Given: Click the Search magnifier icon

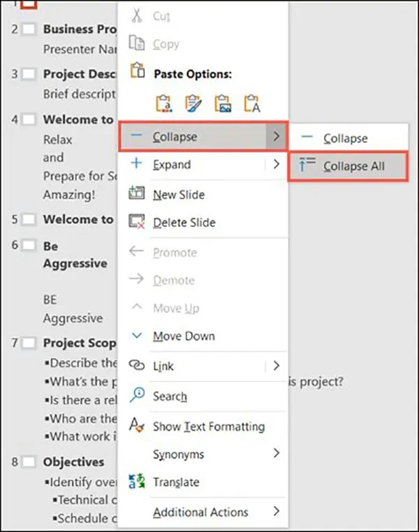Looking at the screenshot, I should 137,395.
